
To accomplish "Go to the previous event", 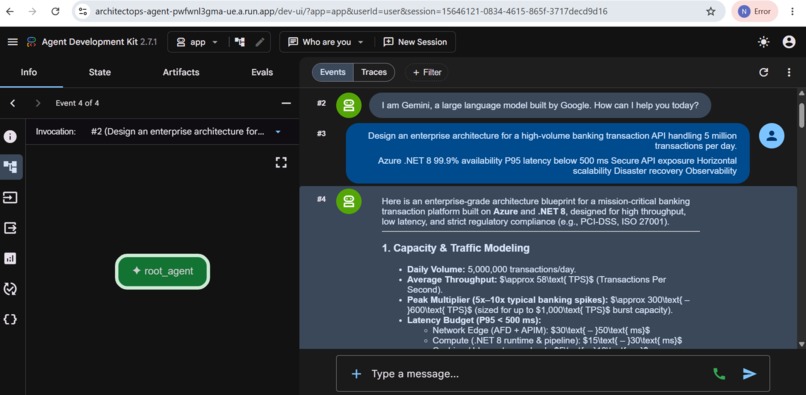I will [x=13, y=103].
